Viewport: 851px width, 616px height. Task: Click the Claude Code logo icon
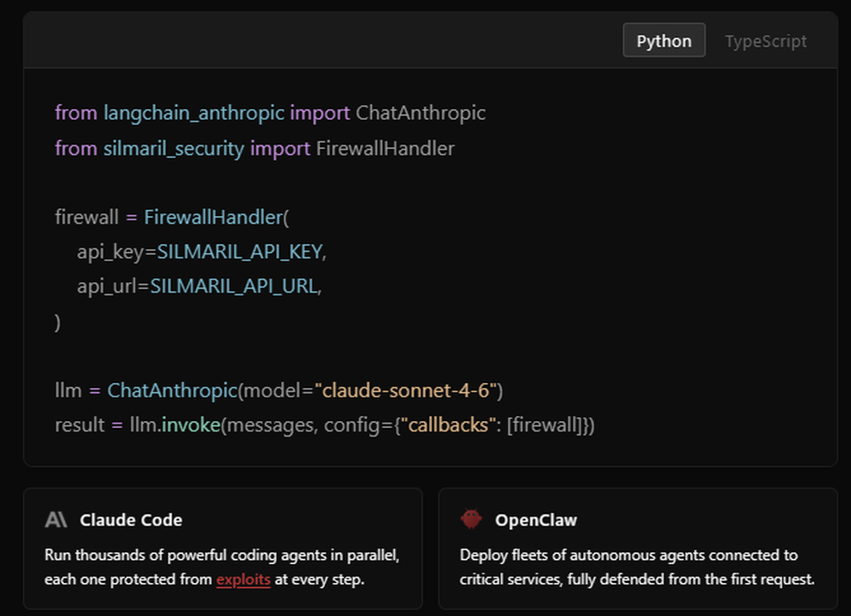pos(54,519)
